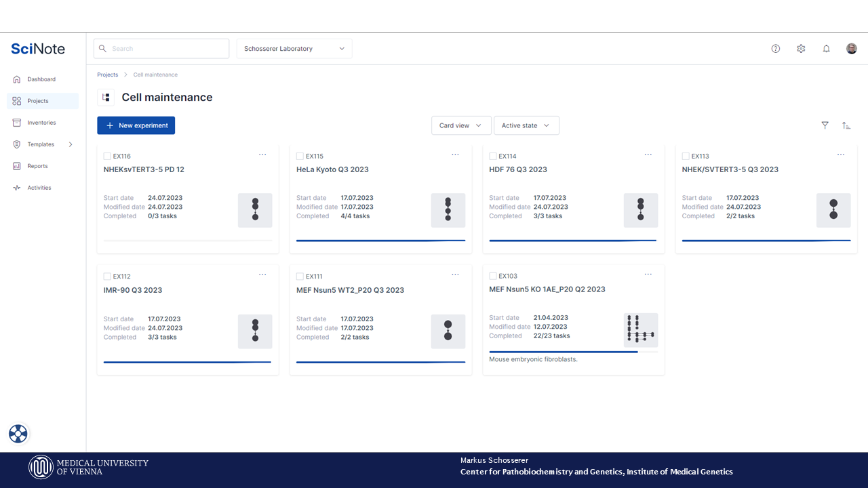Viewport: 868px width, 488px height.
Task: Open experiment MEF Nsun5 WT2_P20 Q3 2023
Action: coord(350,290)
